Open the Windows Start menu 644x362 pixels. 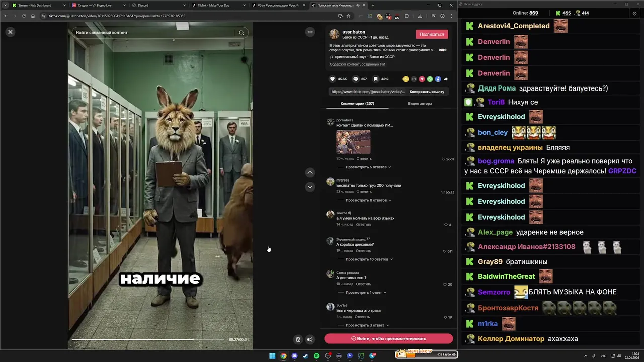pyautogui.click(x=272, y=356)
